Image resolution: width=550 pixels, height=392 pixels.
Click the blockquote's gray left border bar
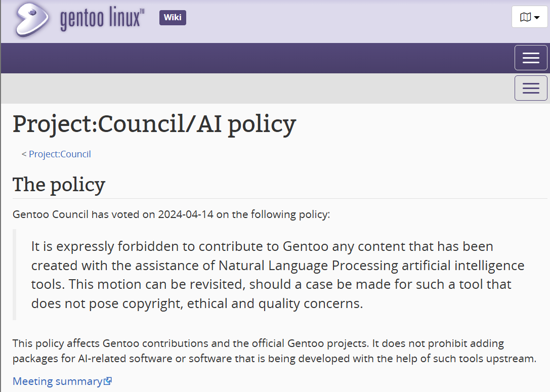[x=14, y=275]
